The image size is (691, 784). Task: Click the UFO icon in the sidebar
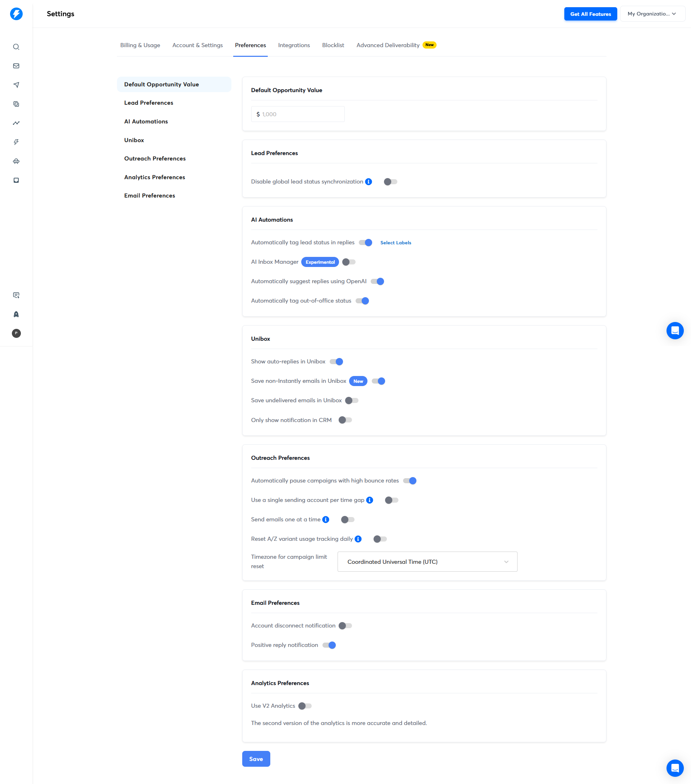16,161
